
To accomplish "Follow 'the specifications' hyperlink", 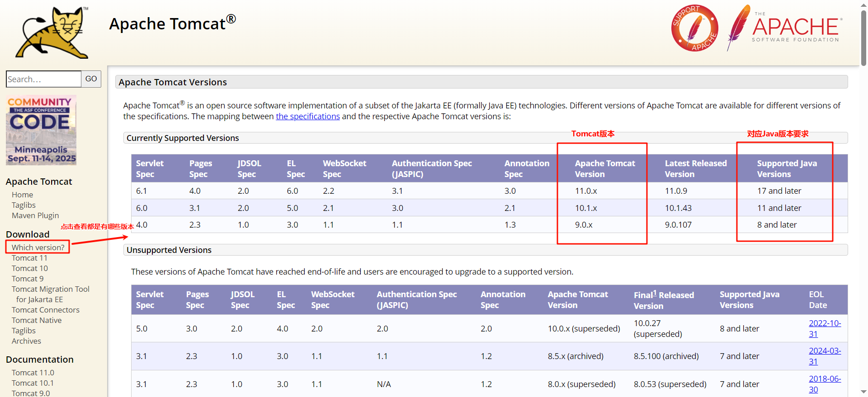I will 308,116.
